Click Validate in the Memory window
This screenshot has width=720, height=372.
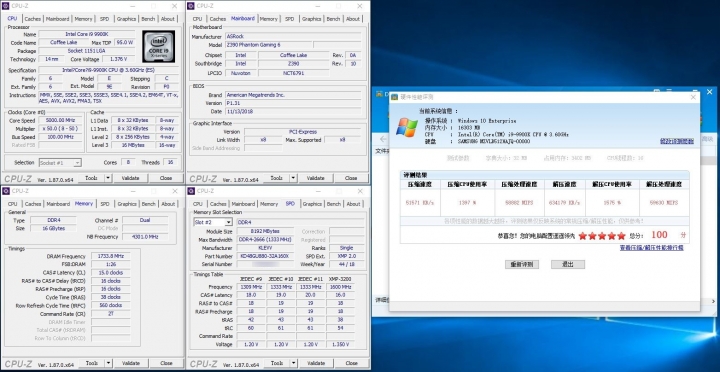[x=131, y=363]
